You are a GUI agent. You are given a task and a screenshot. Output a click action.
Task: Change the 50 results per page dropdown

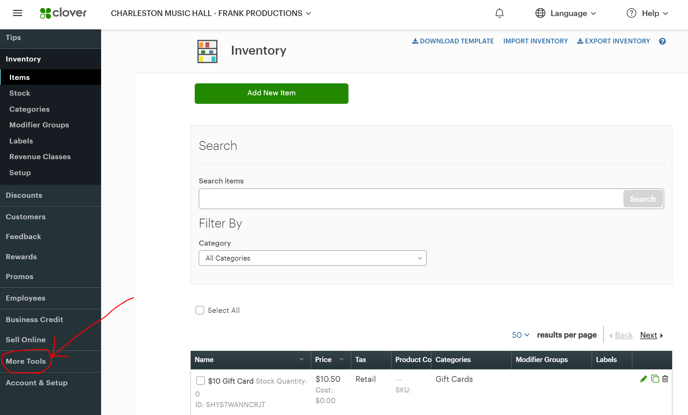click(520, 335)
